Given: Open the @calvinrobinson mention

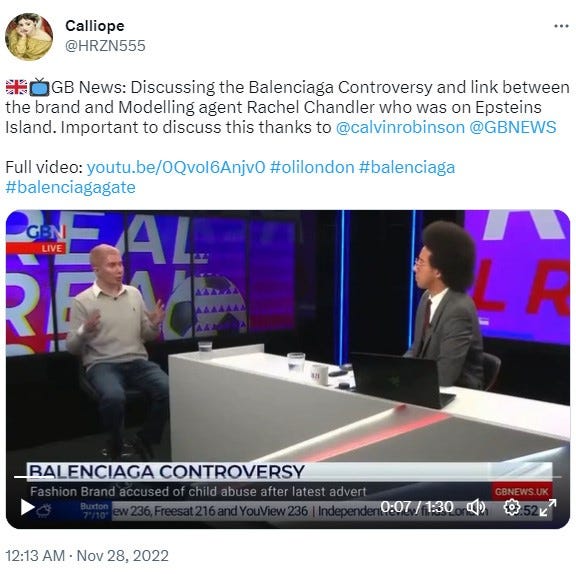Looking at the screenshot, I should pos(400,127).
